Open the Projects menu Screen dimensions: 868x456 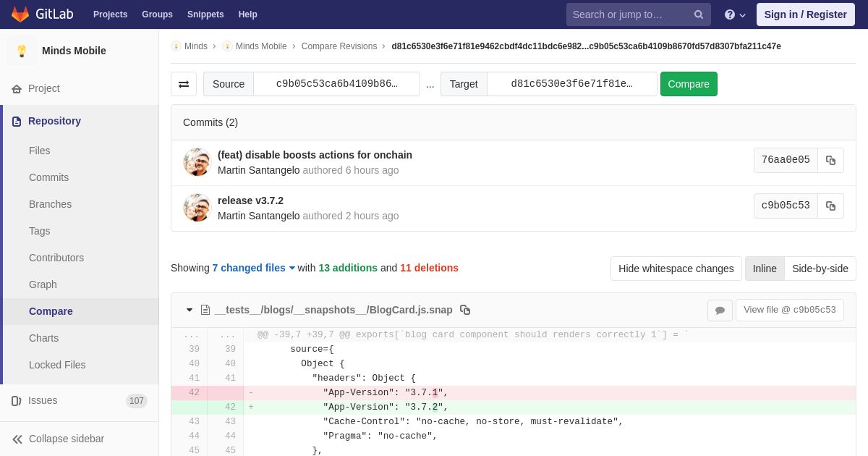click(x=110, y=14)
